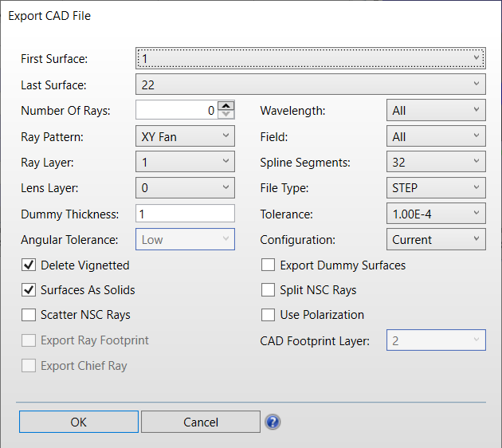This screenshot has height=448, width=502.
Task: Open the Configuration dropdown
Action: click(x=436, y=239)
